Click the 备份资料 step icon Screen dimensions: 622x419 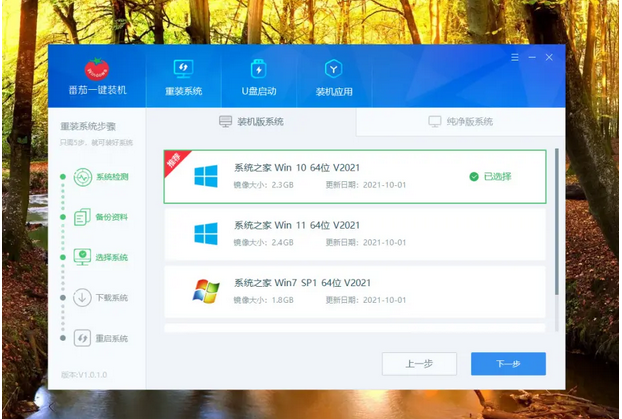click(x=82, y=217)
